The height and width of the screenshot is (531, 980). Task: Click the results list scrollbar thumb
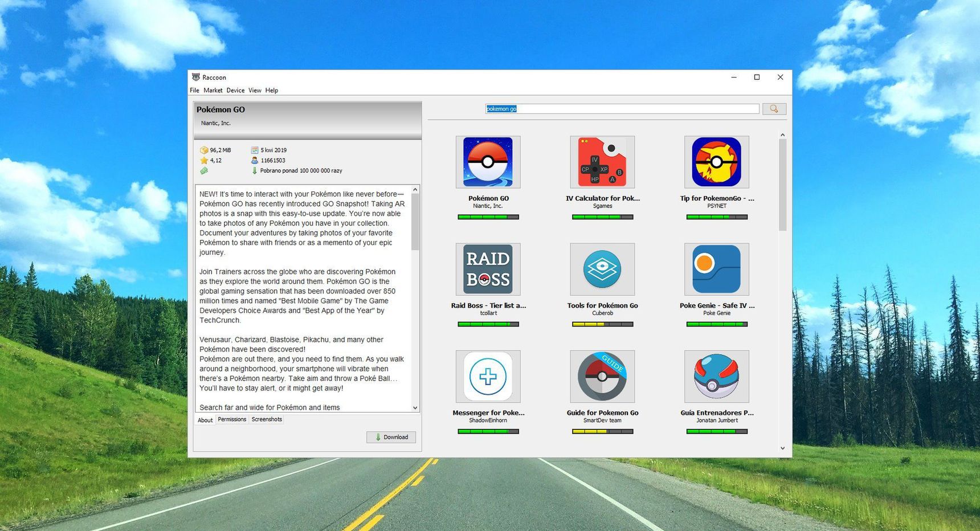click(782, 185)
